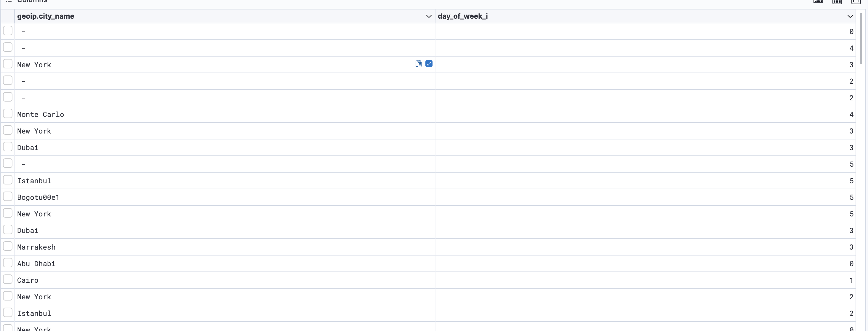Click the day_of_week_i column header
Viewport: 868px width, 331px height.
(x=463, y=16)
